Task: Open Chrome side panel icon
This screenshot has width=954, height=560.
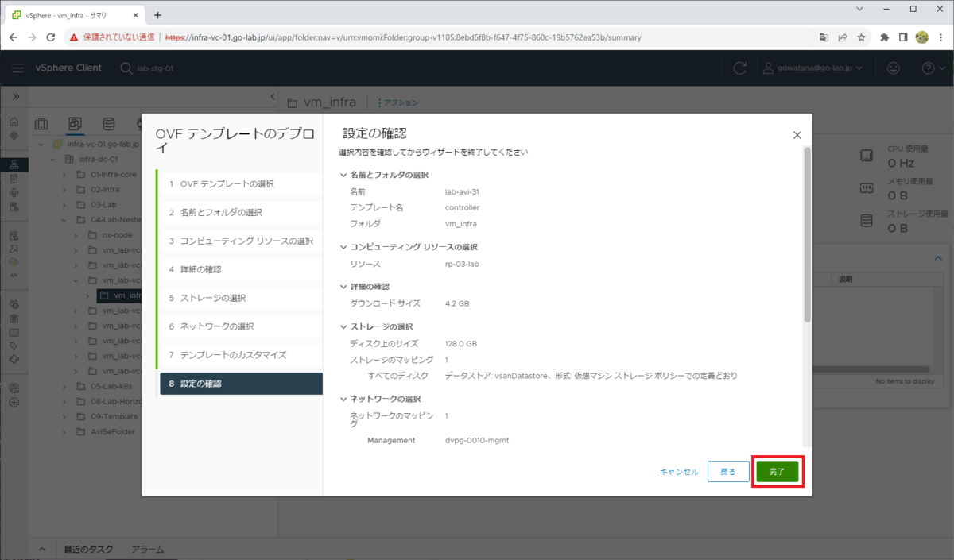Action: [903, 37]
